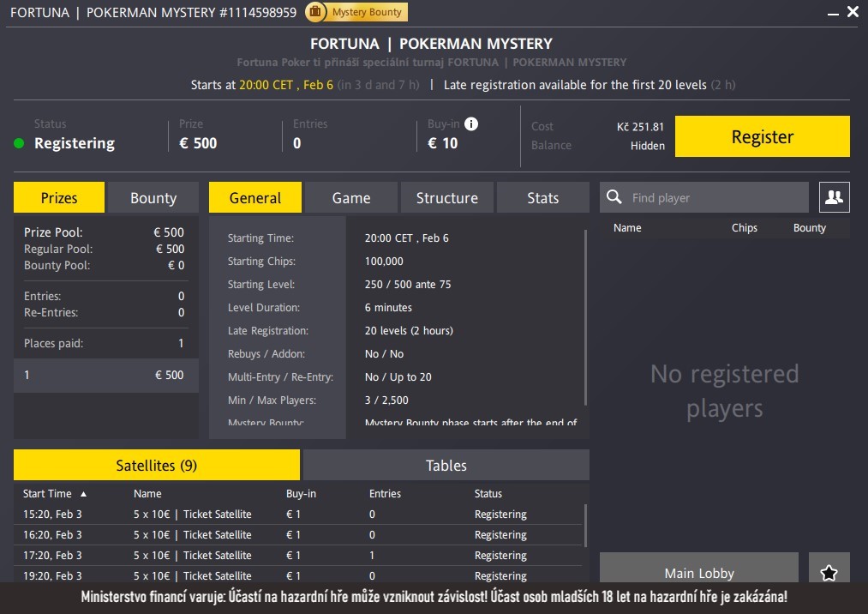This screenshot has height=614, width=868.
Task: Toggle the friends players icon button
Action: [835, 197]
